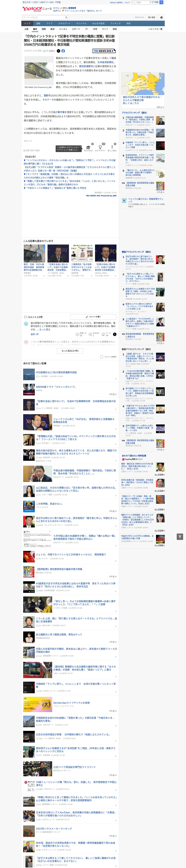The width and height of the screenshot is (186, 868).
Task: Click the scroll-to-top arrow button
Action: [180, 537]
